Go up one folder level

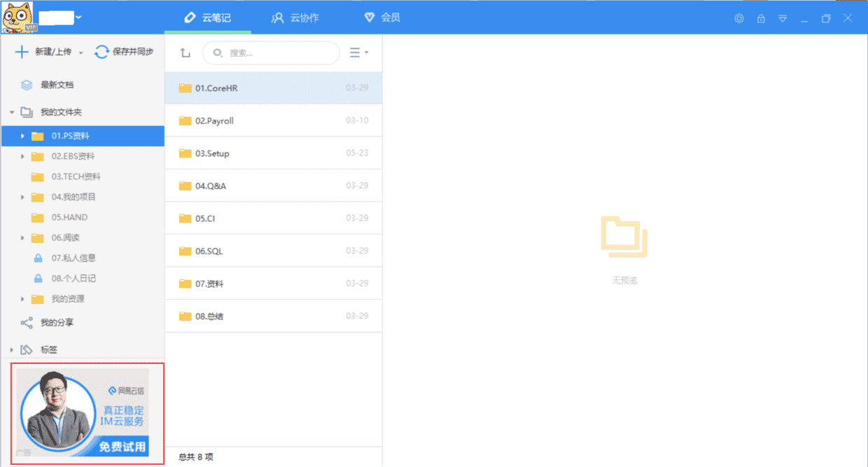185,53
